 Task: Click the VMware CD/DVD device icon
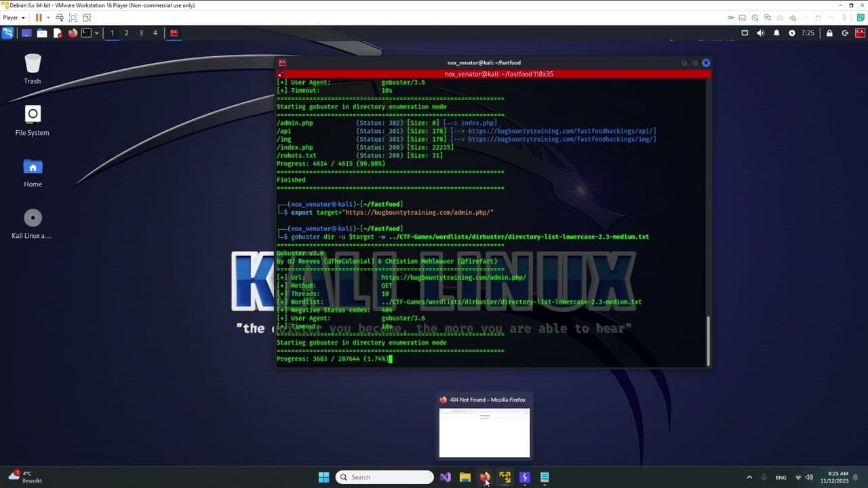(x=755, y=18)
